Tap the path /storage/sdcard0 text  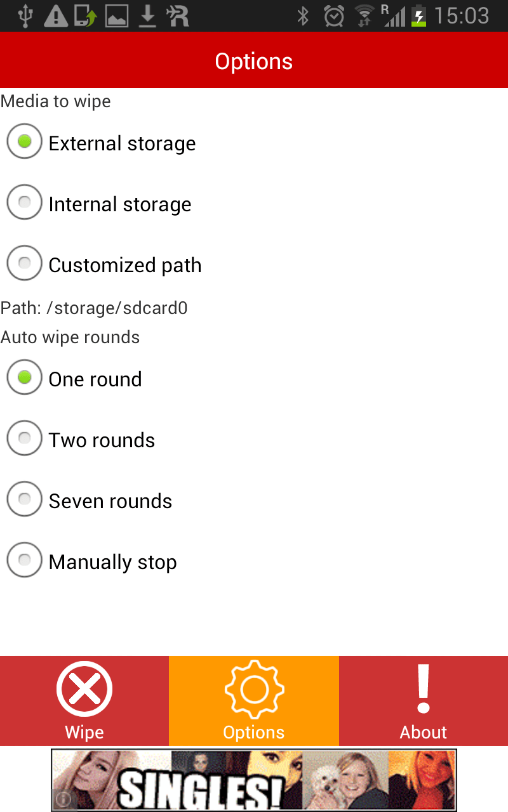coord(94,308)
